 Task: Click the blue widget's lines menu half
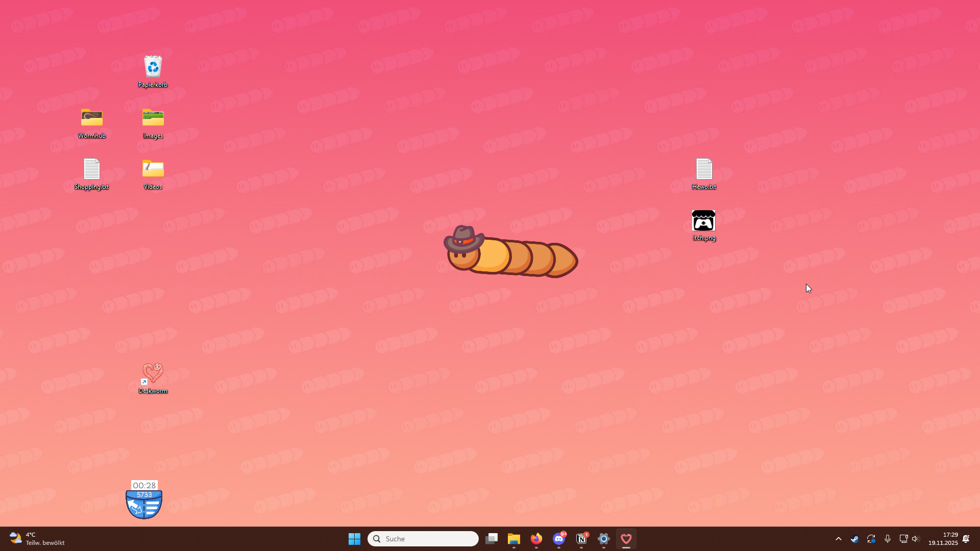click(153, 508)
